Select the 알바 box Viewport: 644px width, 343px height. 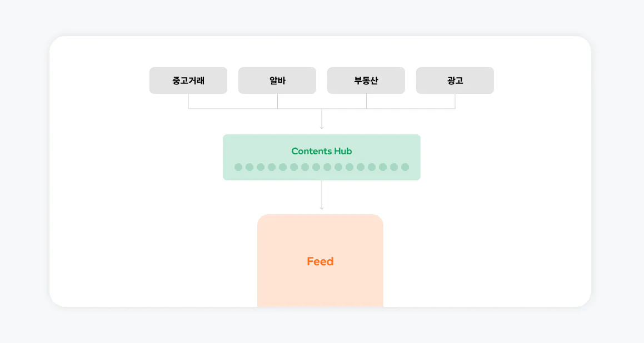tap(277, 80)
